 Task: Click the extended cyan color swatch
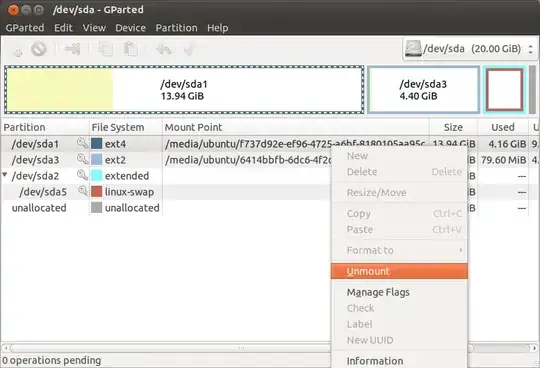(96, 175)
